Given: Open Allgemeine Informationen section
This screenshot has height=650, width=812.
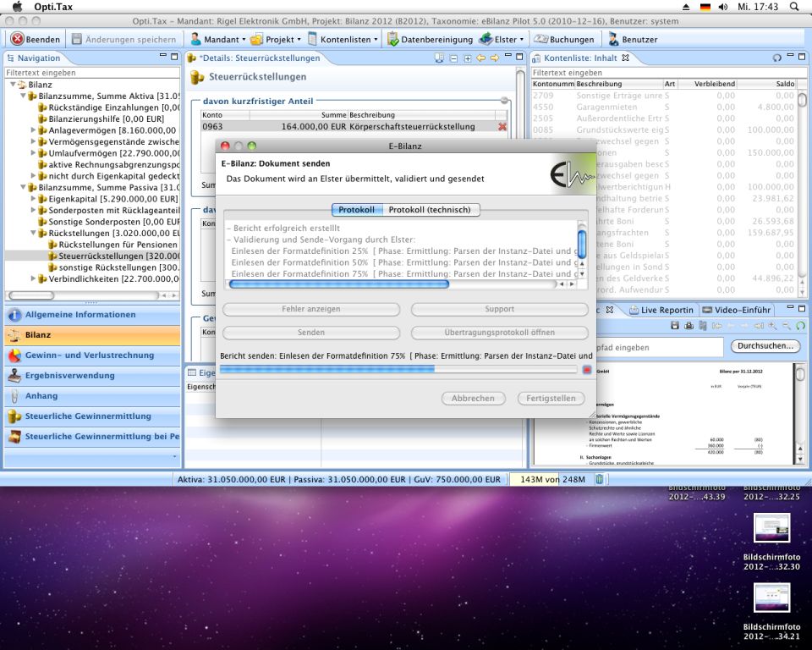Looking at the screenshot, I should pyautogui.click(x=92, y=315).
